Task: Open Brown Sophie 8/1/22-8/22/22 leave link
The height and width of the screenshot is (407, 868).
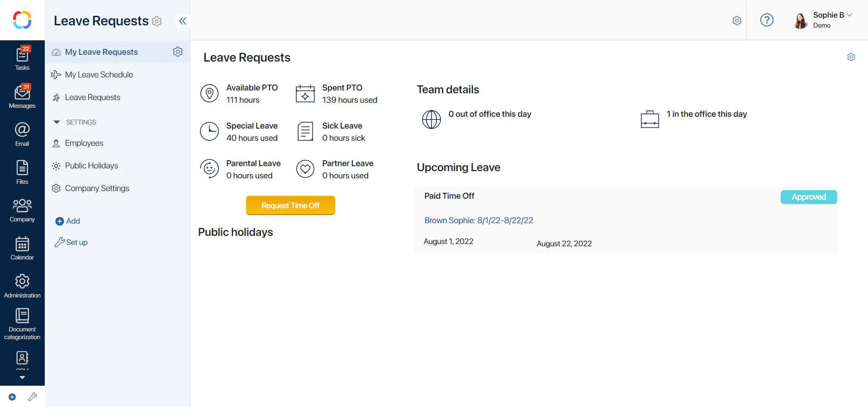Action: [479, 220]
